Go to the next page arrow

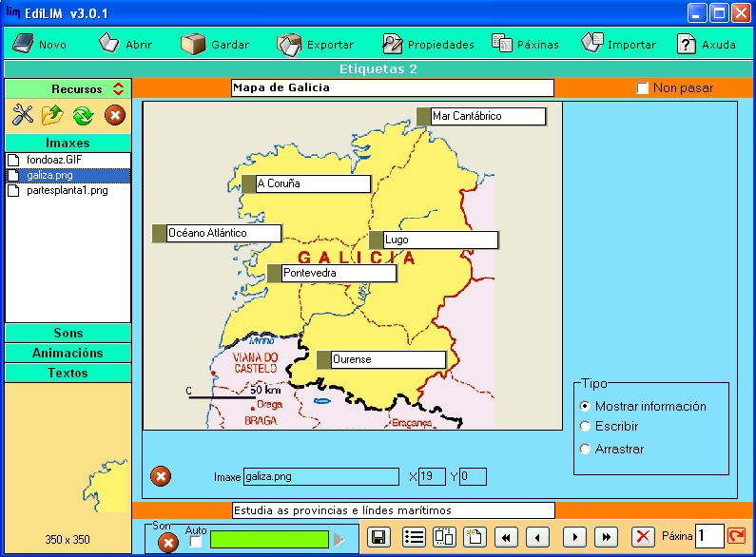click(x=573, y=537)
